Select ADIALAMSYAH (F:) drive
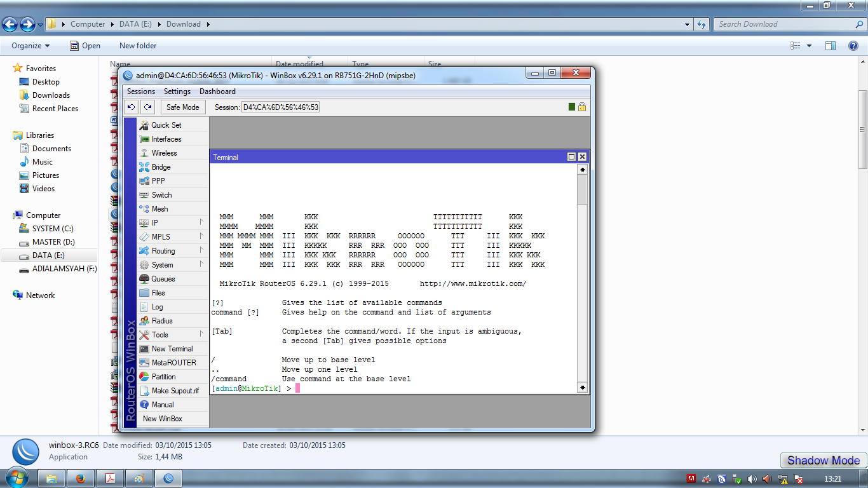Image resolution: width=868 pixels, height=488 pixels. 64,269
